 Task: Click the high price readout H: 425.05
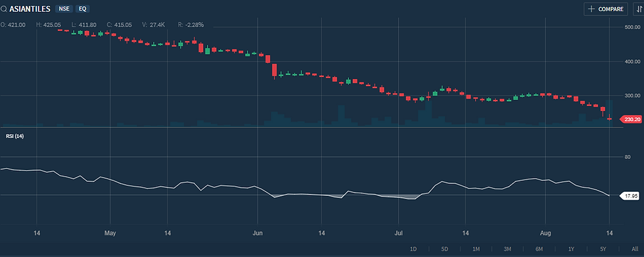pos(49,24)
